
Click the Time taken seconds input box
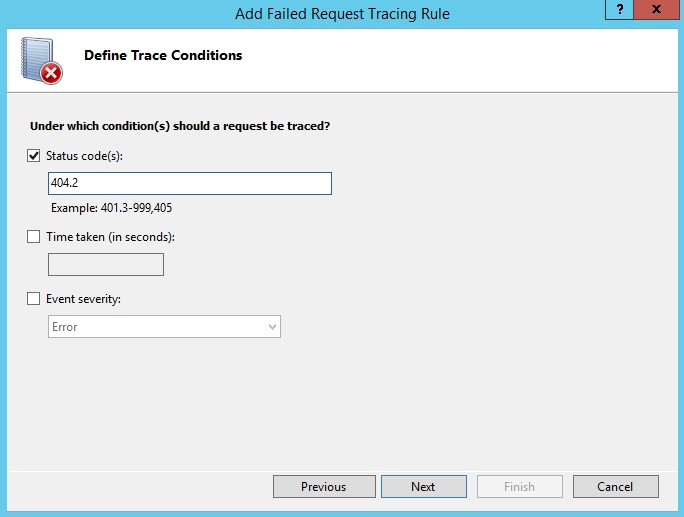coord(106,264)
